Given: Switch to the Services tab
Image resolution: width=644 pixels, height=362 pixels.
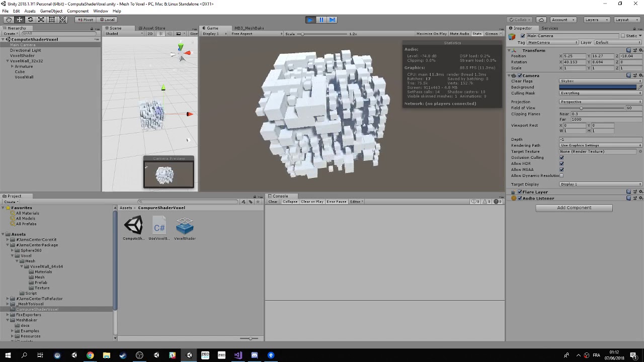Looking at the screenshot, I should [x=549, y=28].
